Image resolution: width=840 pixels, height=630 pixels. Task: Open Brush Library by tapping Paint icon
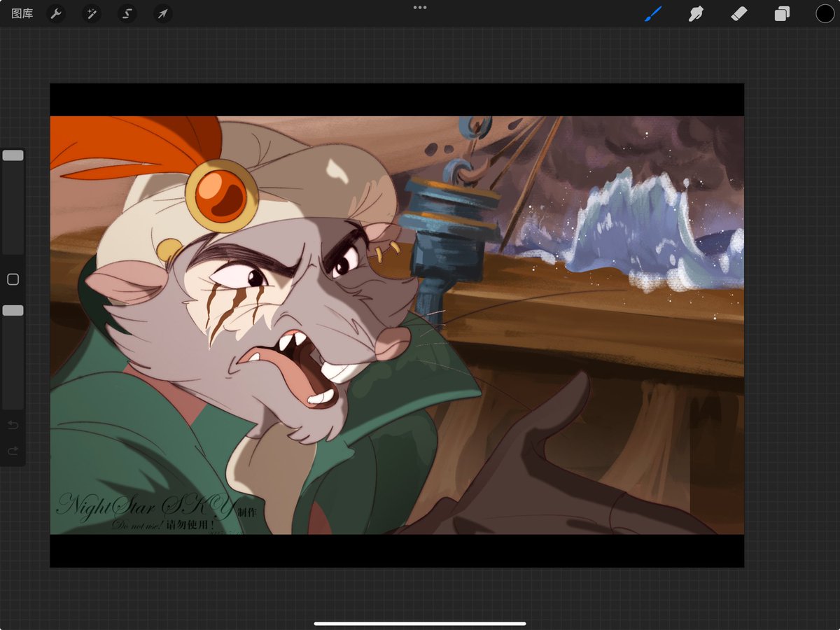(x=652, y=13)
